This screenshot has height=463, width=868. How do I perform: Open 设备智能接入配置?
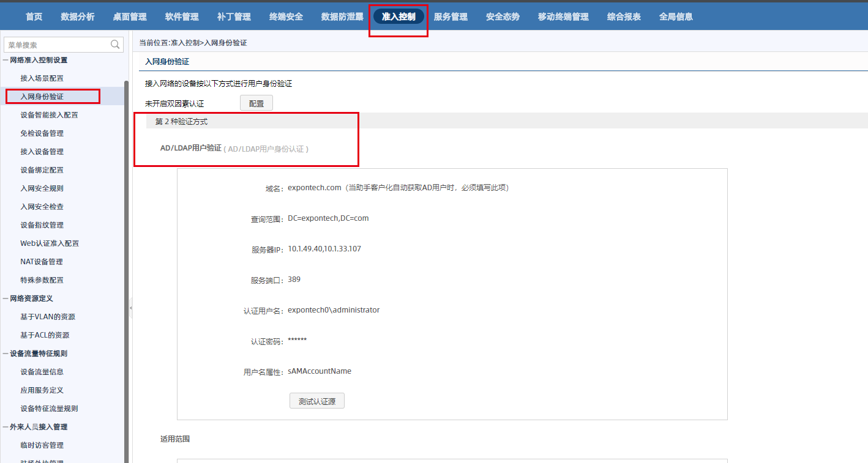[49, 115]
